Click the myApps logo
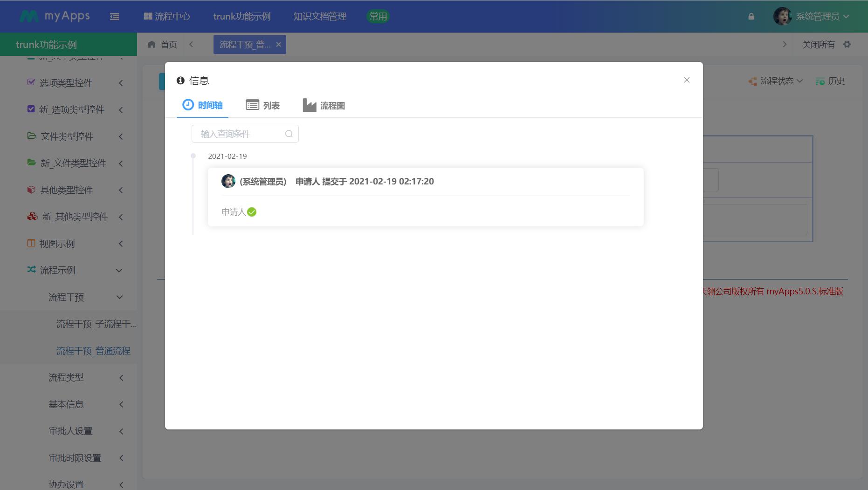868x490 pixels. pos(55,16)
